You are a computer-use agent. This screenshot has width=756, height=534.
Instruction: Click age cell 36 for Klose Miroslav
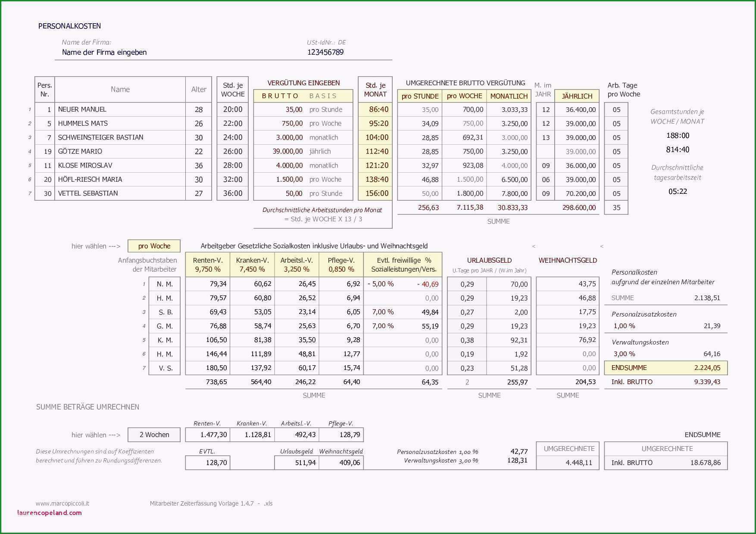(199, 165)
